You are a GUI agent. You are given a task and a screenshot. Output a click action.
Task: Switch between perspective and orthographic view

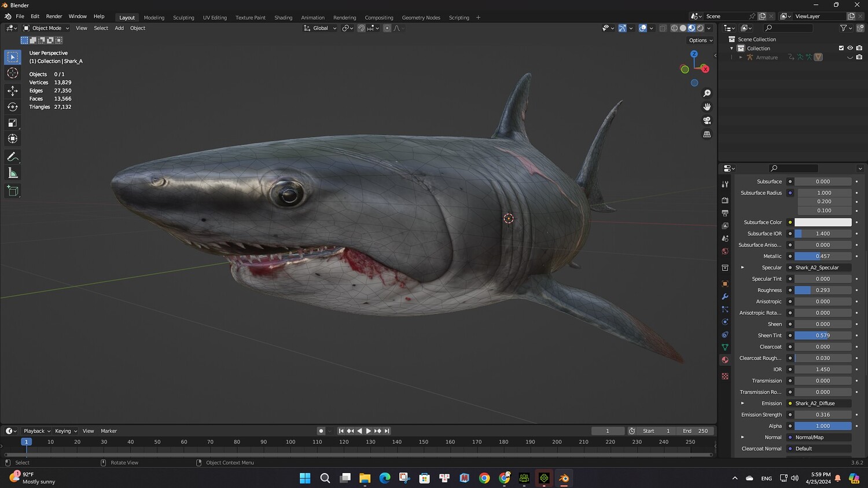click(707, 134)
